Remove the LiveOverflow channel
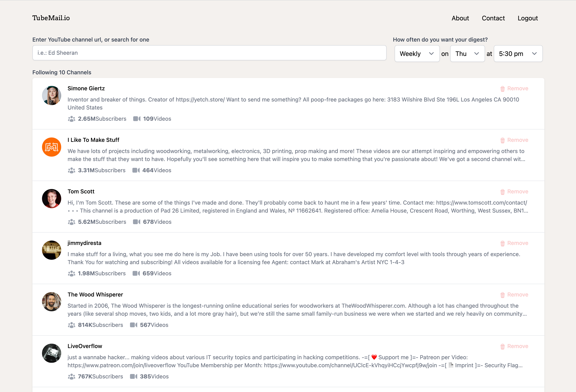This screenshot has height=392, width=576. pos(514,346)
